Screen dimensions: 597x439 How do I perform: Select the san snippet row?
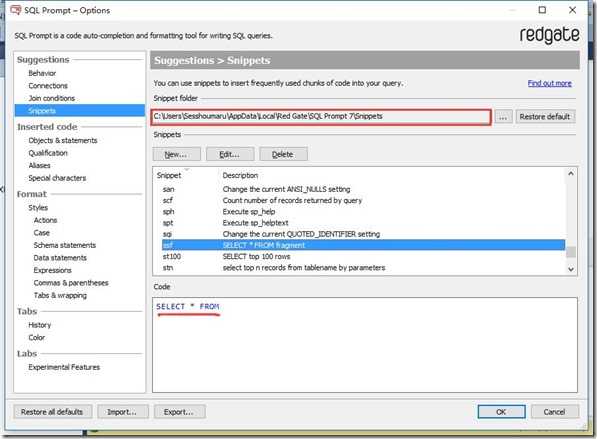(x=364, y=189)
